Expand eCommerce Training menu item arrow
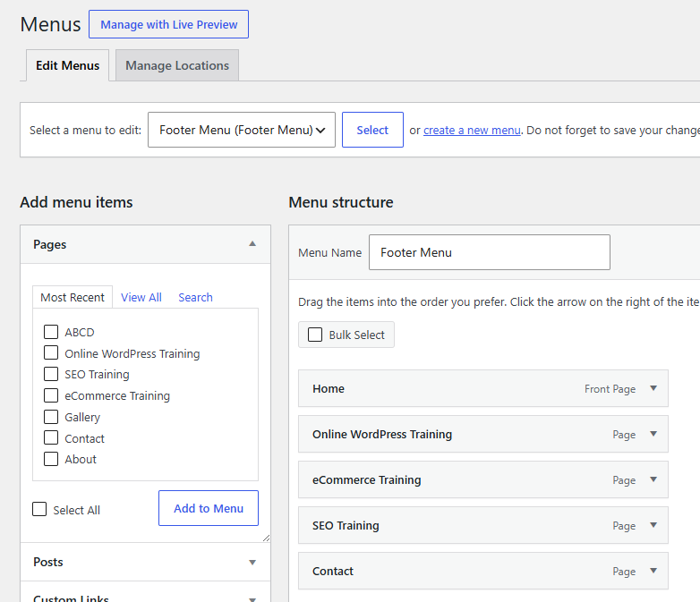Viewport: 700px width, 602px height. pos(653,479)
